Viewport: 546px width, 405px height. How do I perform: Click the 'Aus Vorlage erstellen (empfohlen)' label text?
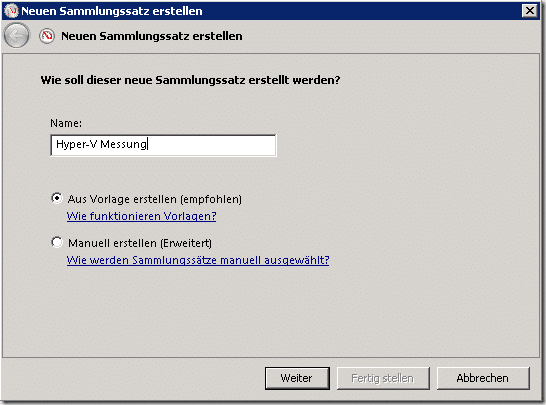(155, 199)
